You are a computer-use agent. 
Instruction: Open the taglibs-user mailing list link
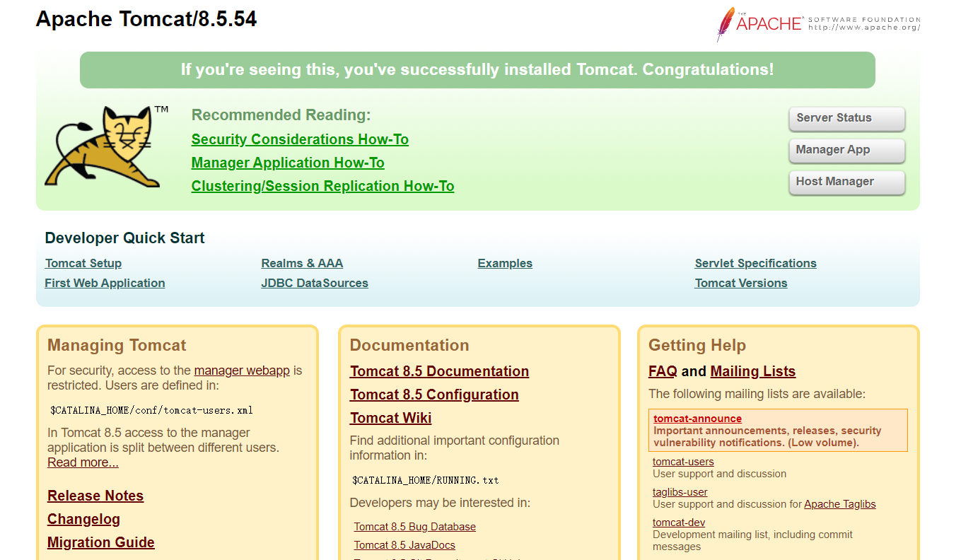coord(680,492)
